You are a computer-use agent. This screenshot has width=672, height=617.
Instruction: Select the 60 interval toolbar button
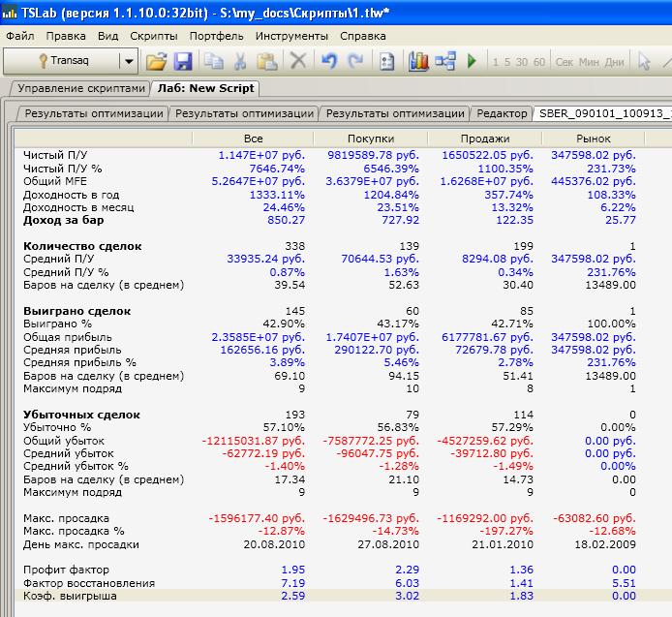click(539, 62)
